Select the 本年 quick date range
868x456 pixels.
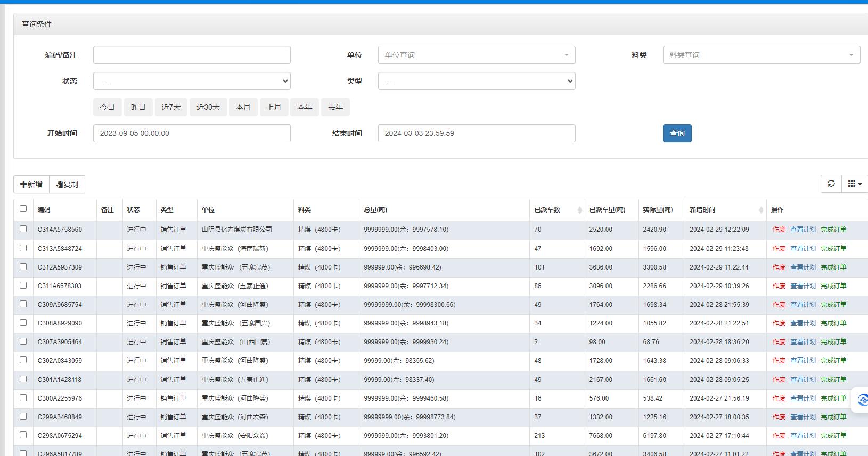(x=305, y=107)
